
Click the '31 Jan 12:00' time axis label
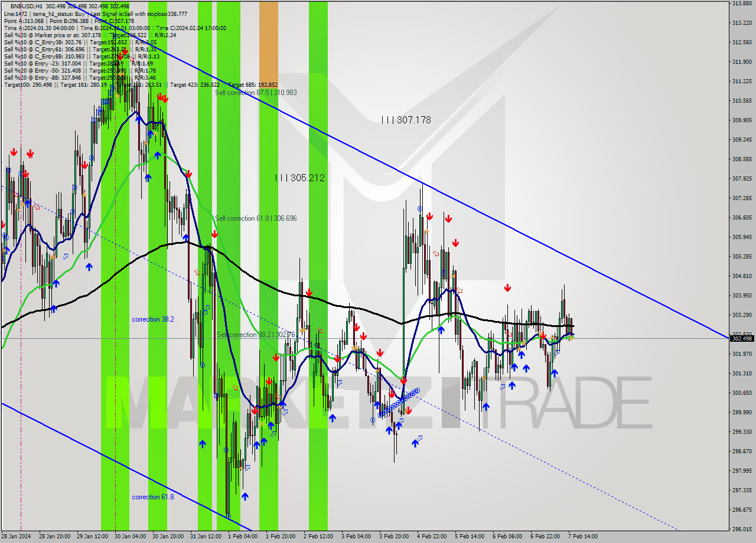pos(206,537)
